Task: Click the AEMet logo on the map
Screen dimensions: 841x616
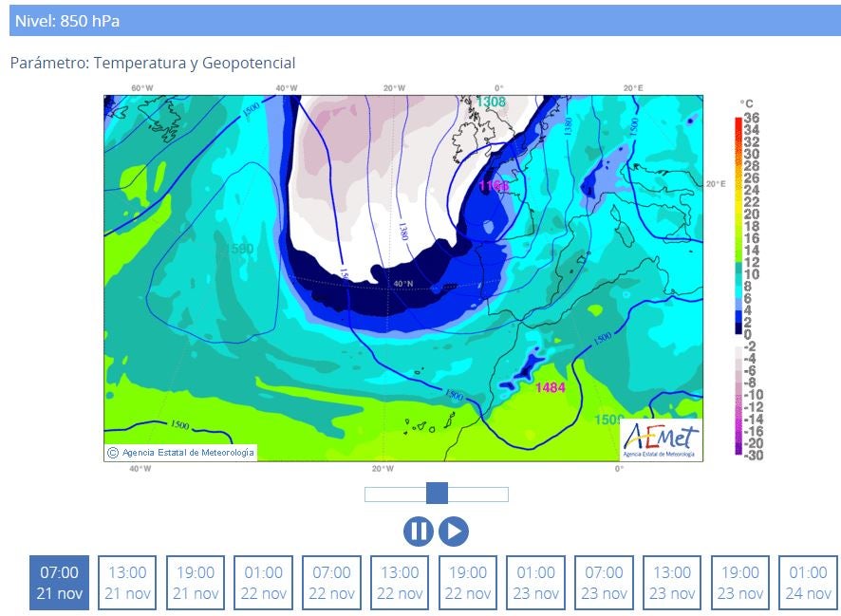Action: pyautogui.click(x=661, y=441)
